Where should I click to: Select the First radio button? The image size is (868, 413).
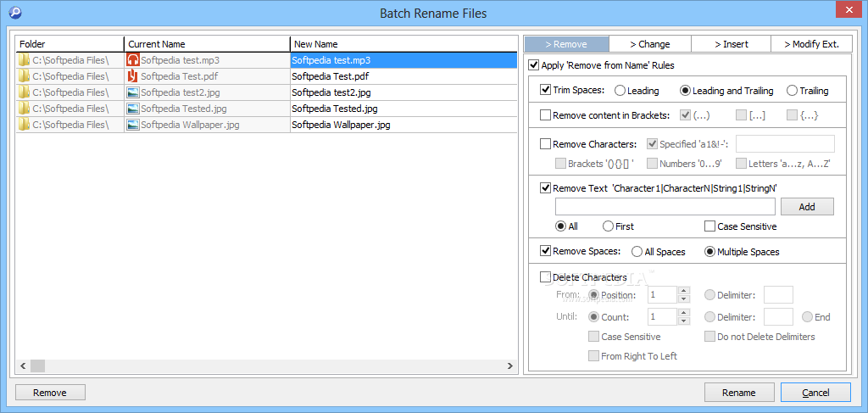[608, 226]
